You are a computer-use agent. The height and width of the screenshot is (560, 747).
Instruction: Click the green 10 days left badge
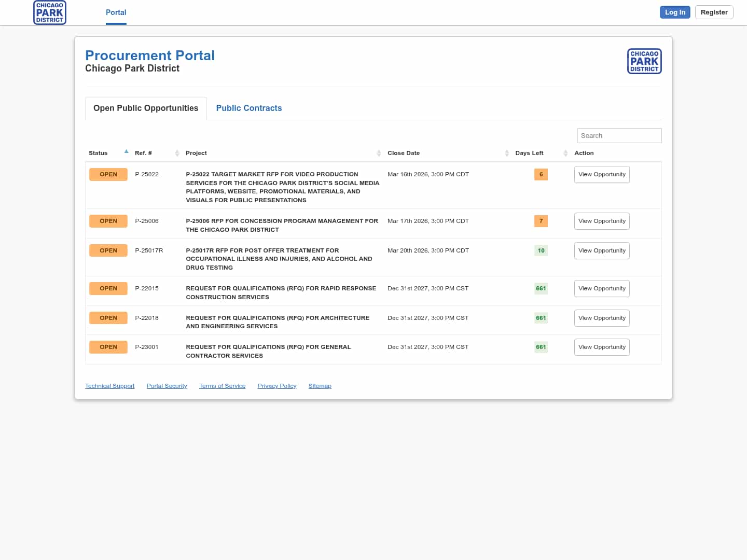(541, 250)
